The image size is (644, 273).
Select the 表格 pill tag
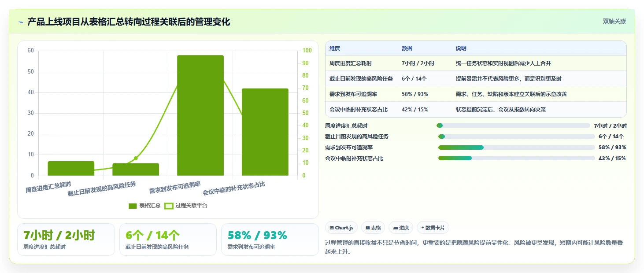[x=373, y=228]
